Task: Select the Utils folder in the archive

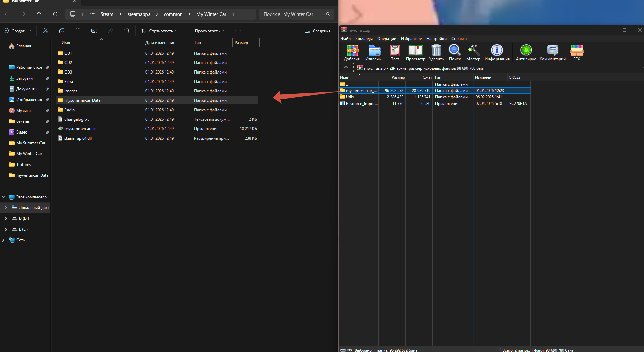Action: [350, 97]
